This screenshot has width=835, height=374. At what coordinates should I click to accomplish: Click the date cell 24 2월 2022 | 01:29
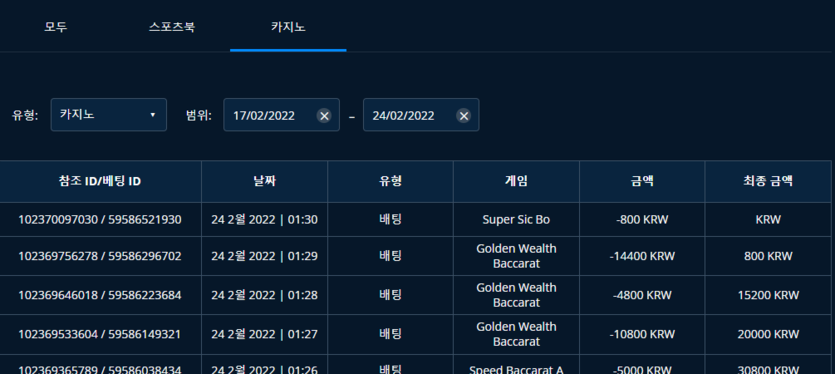coord(265,256)
